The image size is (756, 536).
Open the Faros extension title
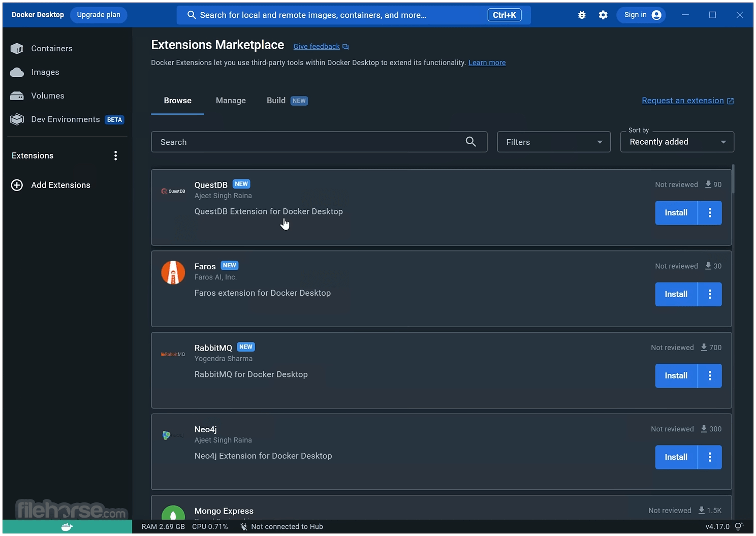click(205, 266)
